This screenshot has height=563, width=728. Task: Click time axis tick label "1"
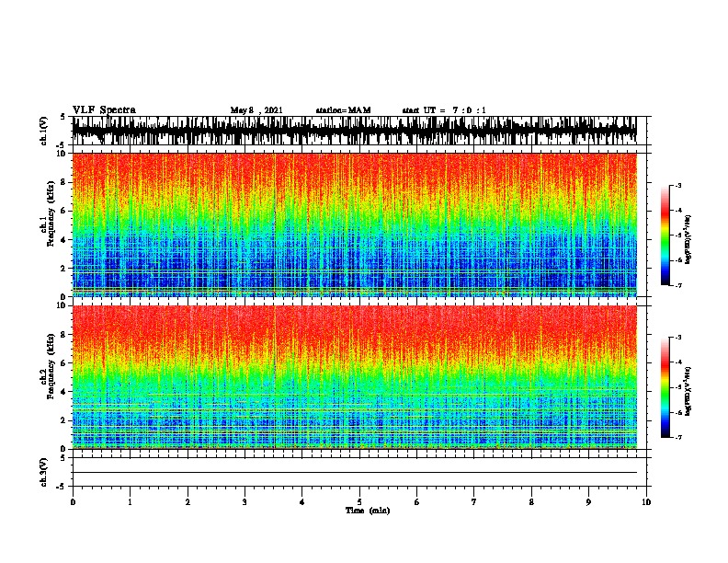pos(130,502)
